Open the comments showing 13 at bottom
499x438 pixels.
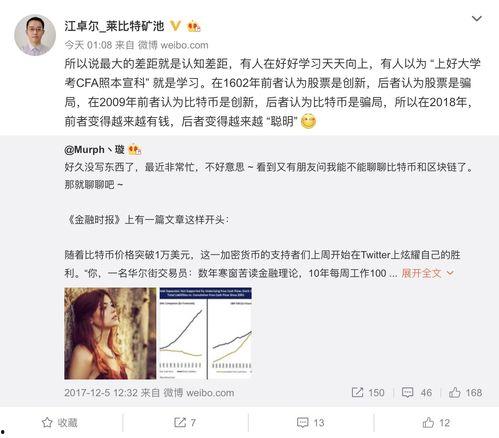click(310, 423)
